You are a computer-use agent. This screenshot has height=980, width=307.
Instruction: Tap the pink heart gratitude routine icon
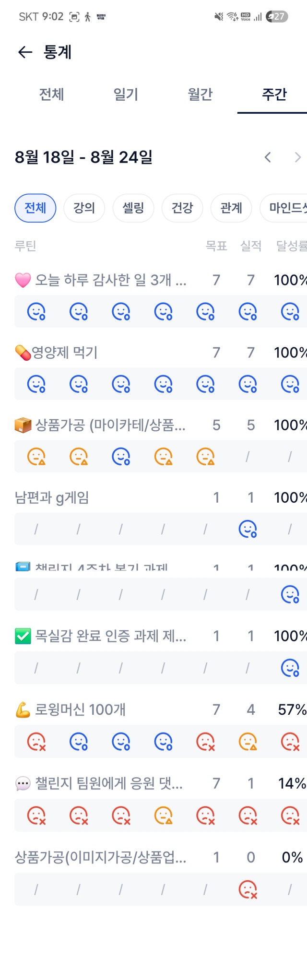[23, 280]
